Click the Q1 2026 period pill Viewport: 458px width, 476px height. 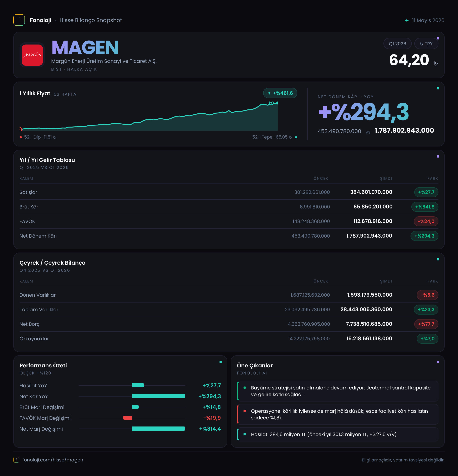click(397, 44)
